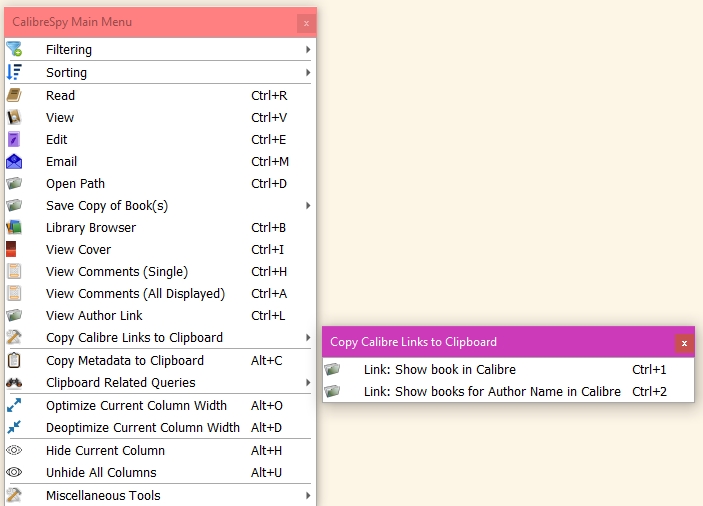
Task: Click the Copy Metadata clipboard icon
Action: (14, 360)
